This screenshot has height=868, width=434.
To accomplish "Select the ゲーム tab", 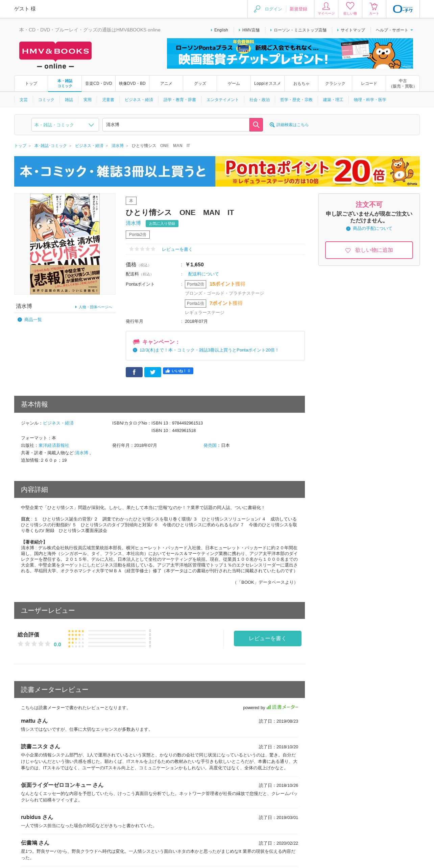I will [x=234, y=83].
